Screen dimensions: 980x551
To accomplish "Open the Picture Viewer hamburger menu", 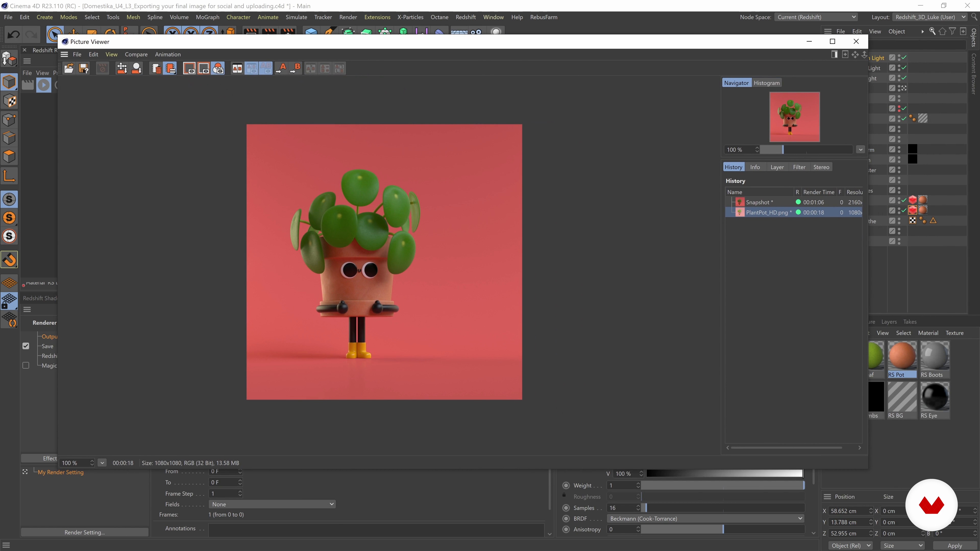I will click(64, 54).
